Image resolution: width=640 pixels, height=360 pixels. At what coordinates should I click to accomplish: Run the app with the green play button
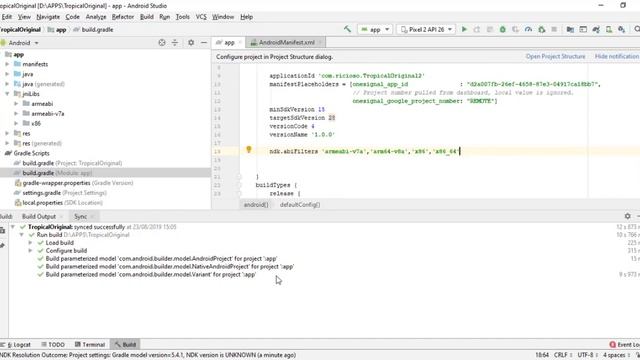point(464,29)
